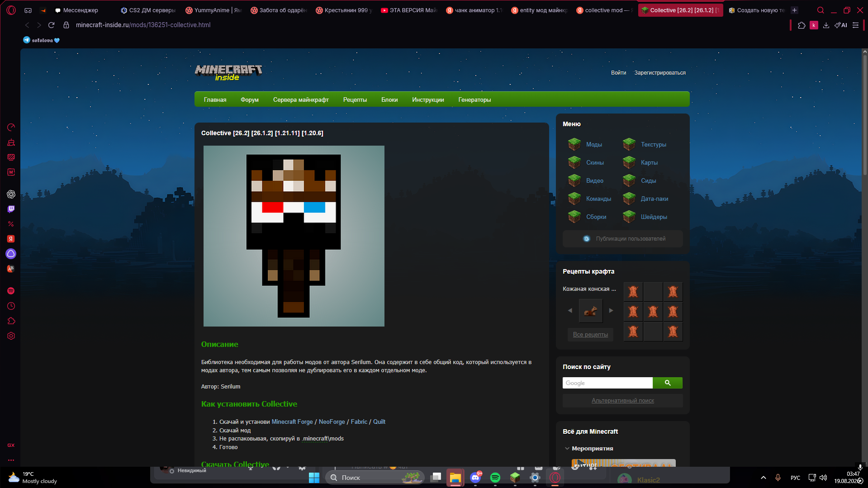This screenshot has height=488, width=868.
Task: Open Settings gear in the sidebar
Action: pyautogui.click(x=11, y=336)
